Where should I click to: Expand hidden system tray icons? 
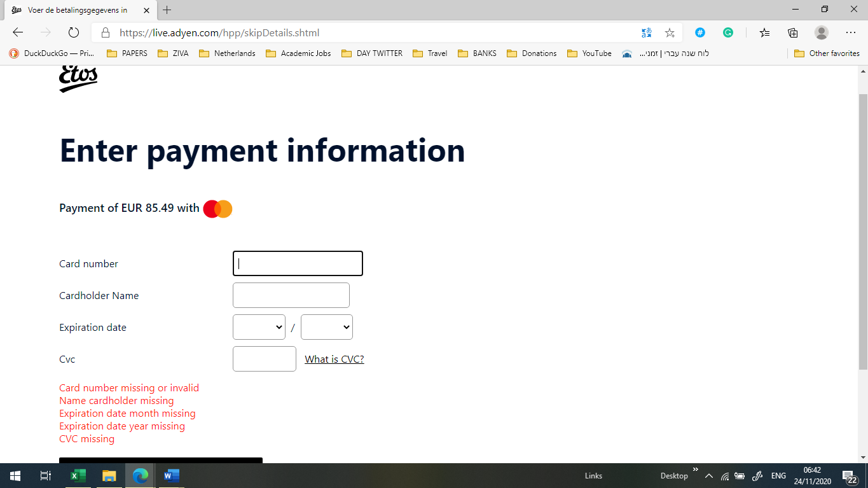tap(708, 475)
